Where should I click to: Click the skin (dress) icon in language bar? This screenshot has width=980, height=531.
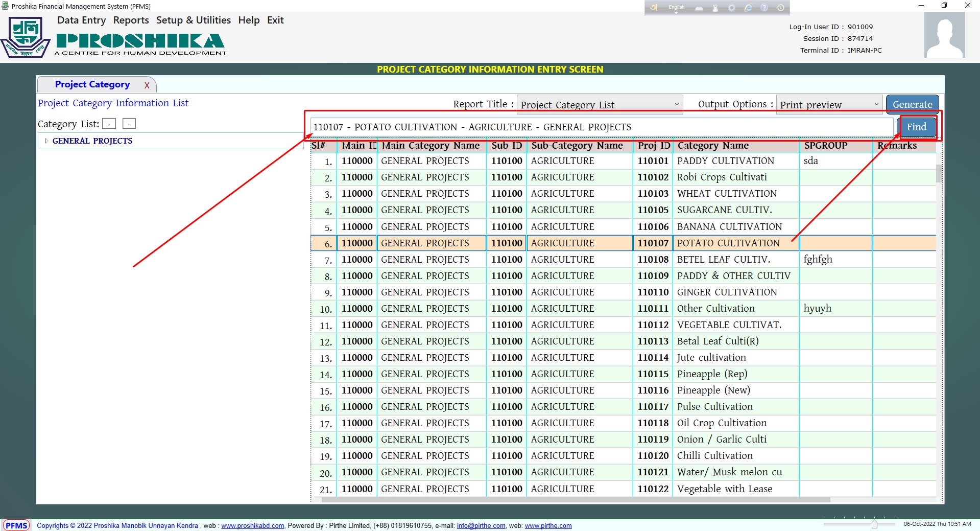tap(715, 8)
